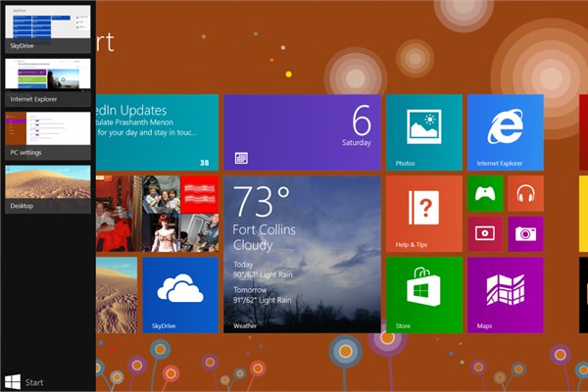Switch to Desktop thumbnail in switcher
The height and width of the screenshot is (392, 588).
[48, 189]
